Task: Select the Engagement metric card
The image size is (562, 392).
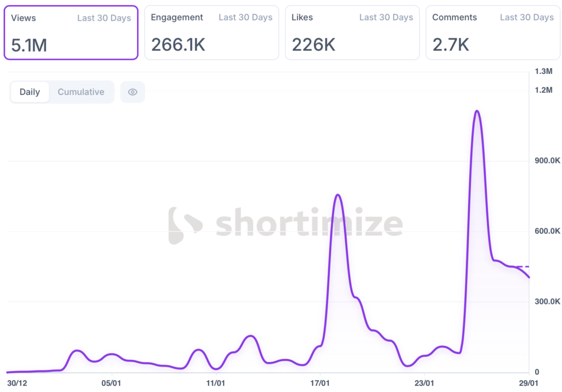Action: (211, 33)
